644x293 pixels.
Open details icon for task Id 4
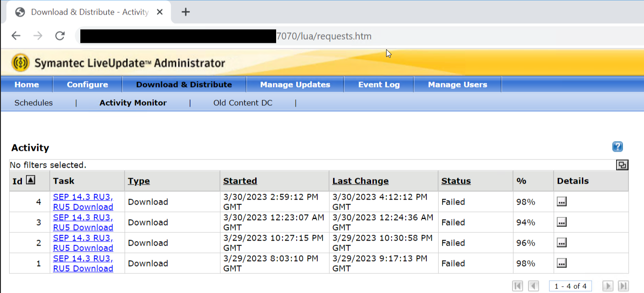[x=562, y=202]
